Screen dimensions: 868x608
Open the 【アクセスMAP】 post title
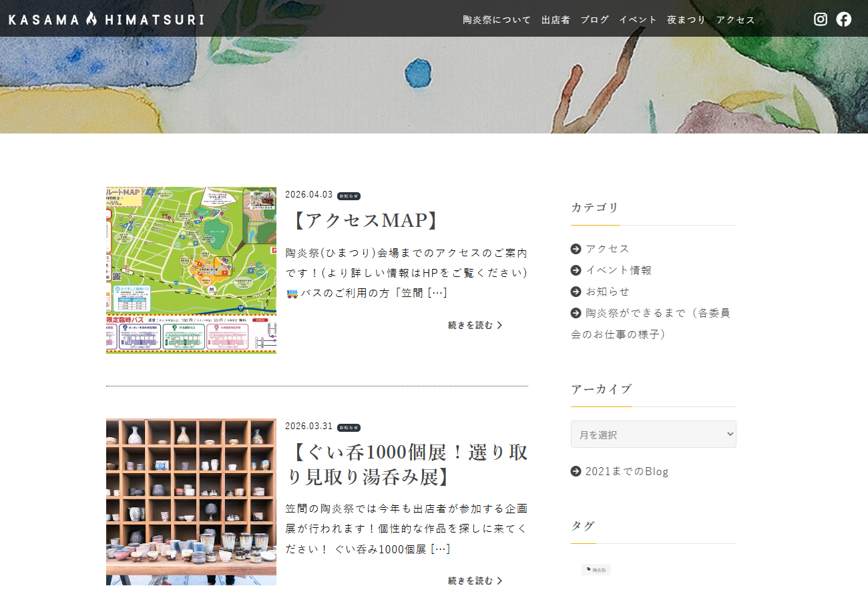pos(365,221)
